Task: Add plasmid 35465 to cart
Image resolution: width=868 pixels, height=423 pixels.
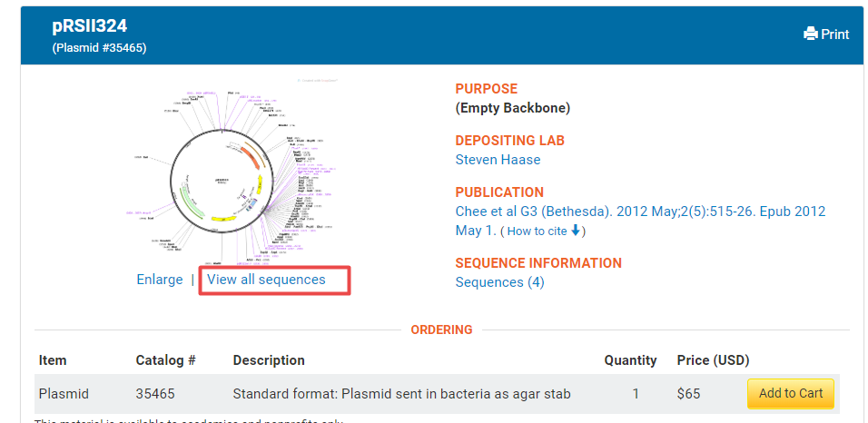Action: (x=790, y=394)
